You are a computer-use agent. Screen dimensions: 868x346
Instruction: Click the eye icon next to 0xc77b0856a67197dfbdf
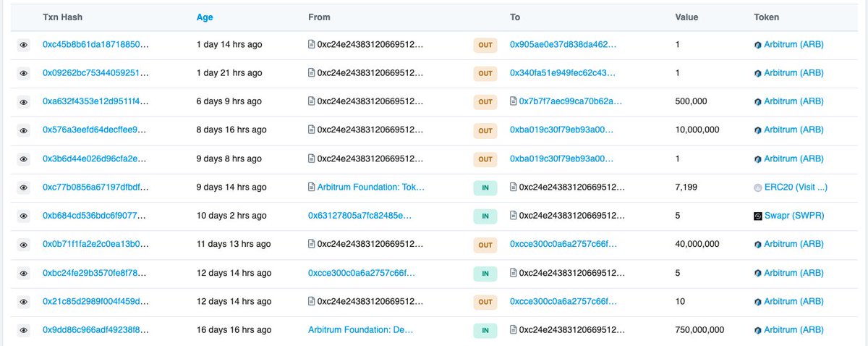pos(23,187)
